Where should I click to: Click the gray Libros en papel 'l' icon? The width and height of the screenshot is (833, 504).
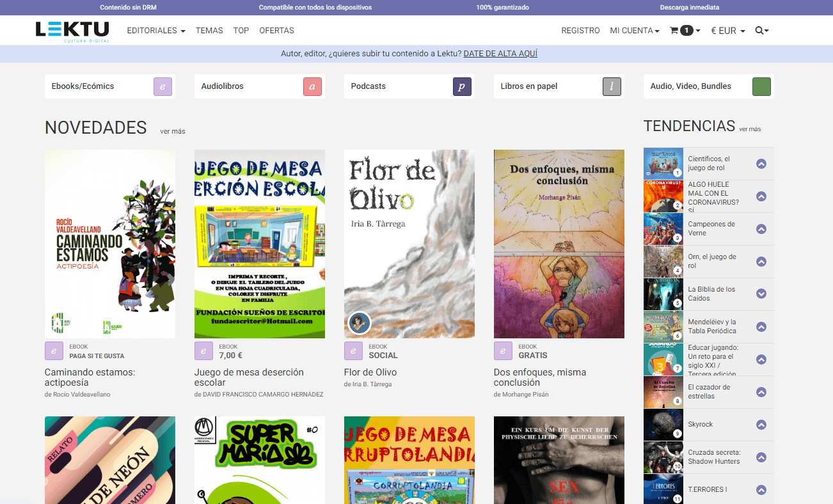[612, 86]
